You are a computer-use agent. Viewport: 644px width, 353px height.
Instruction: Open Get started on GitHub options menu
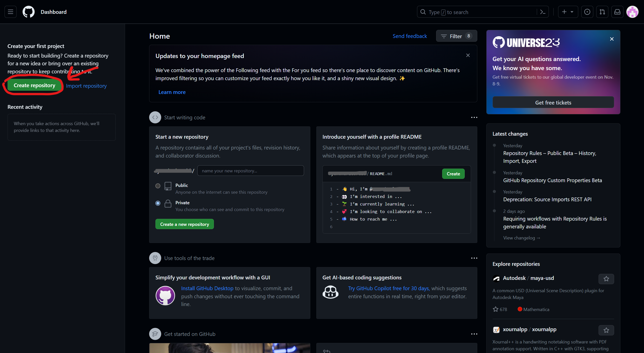coord(474,334)
